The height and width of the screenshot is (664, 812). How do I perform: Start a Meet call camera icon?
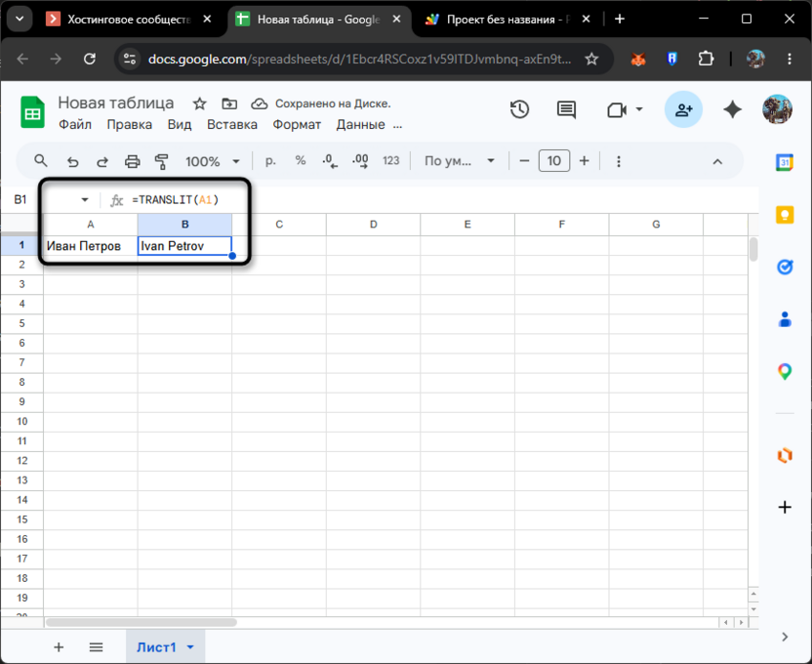[616, 109]
